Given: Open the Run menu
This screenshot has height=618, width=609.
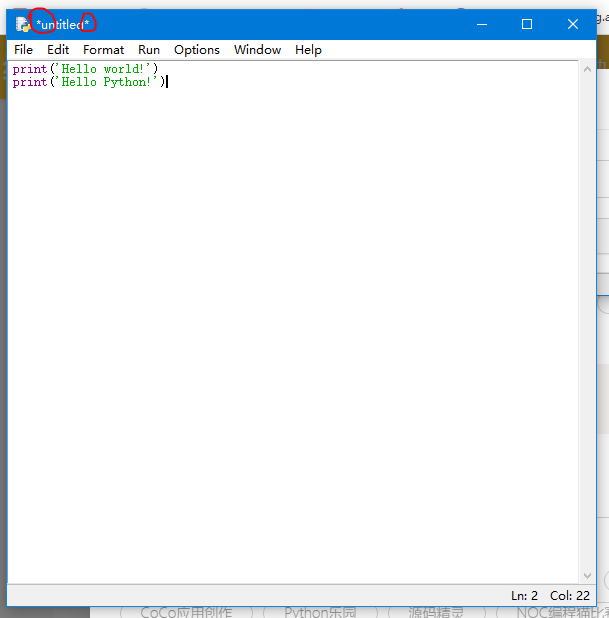Looking at the screenshot, I should 149,50.
